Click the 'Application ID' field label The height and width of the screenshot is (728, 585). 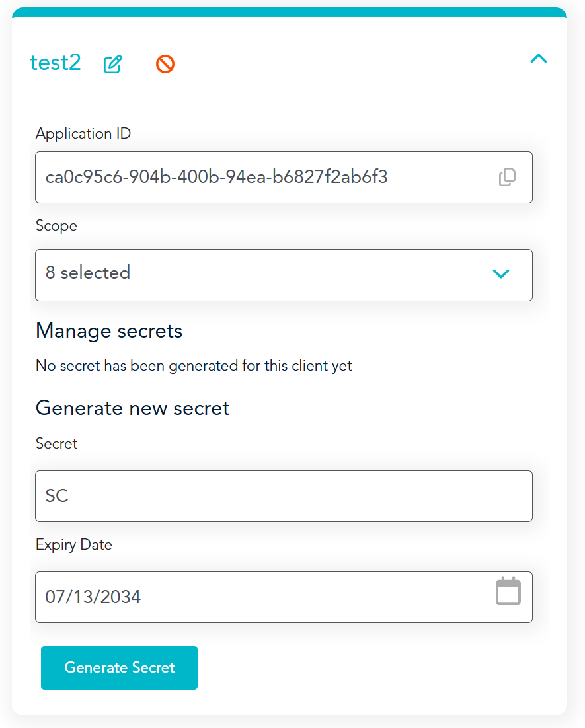pyautogui.click(x=83, y=134)
